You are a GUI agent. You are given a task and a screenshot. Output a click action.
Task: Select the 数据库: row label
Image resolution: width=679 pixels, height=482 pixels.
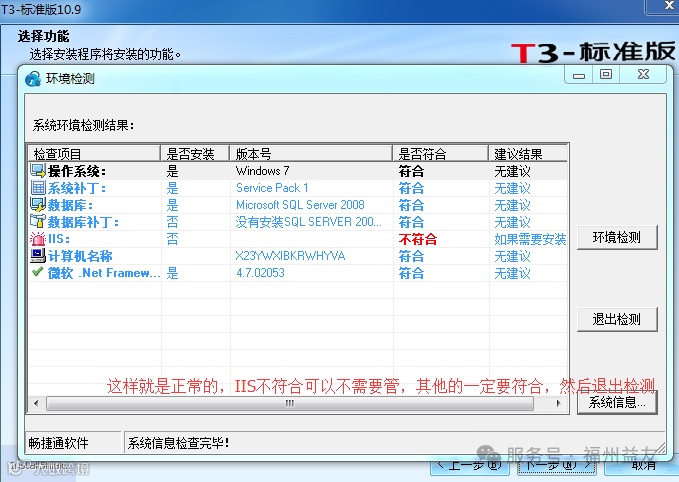pos(70,205)
